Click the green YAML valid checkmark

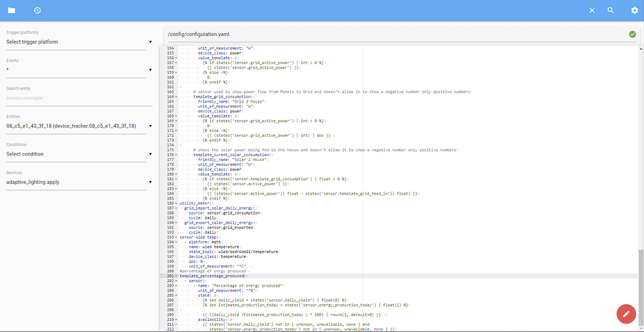(x=632, y=34)
